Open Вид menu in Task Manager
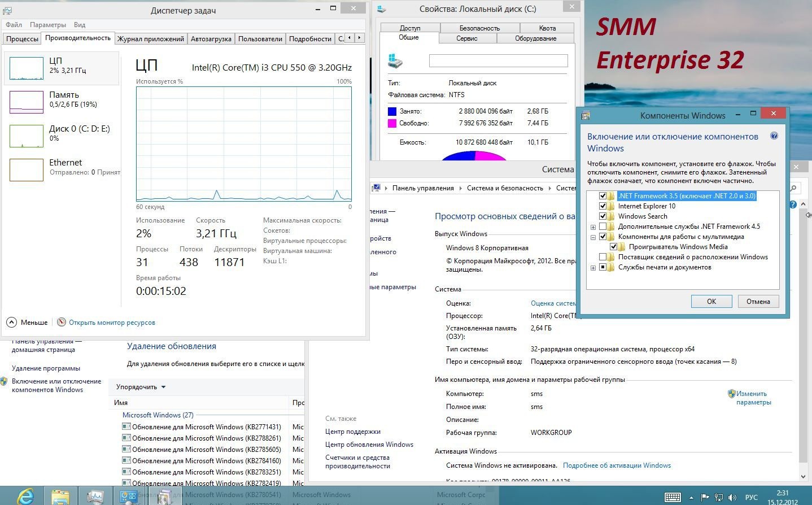This screenshot has height=505, width=812. (x=80, y=25)
